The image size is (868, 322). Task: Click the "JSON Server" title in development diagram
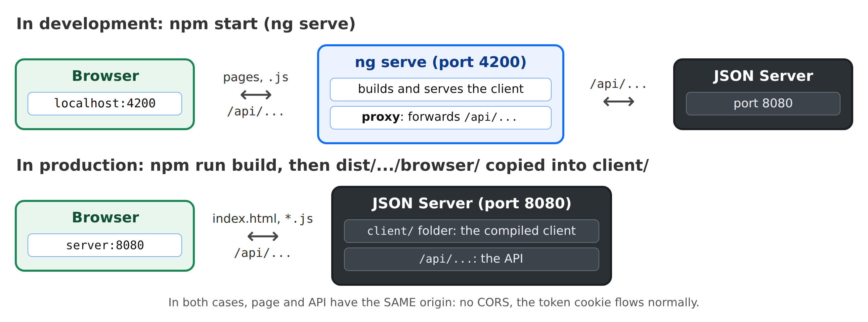click(x=763, y=76)
